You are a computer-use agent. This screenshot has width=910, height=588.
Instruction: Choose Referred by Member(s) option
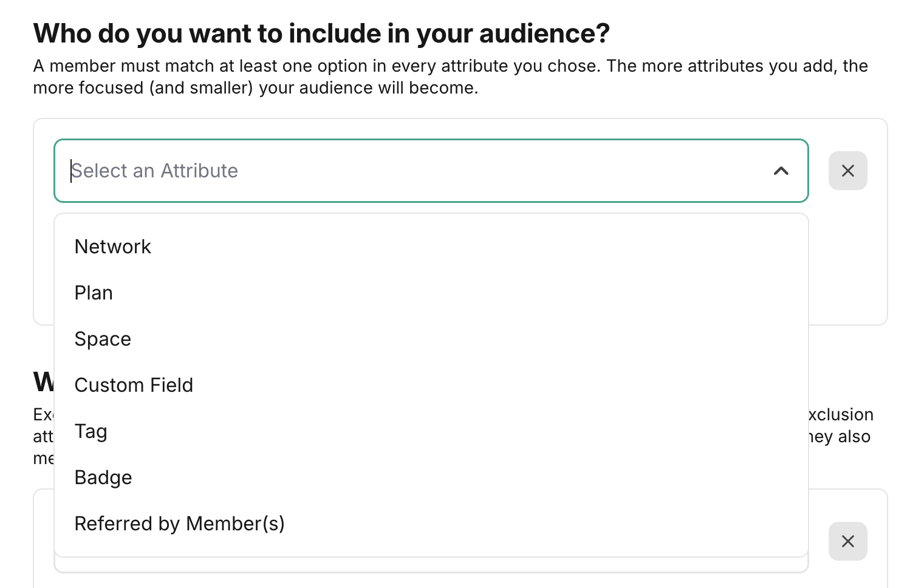[x=179, y=524]
